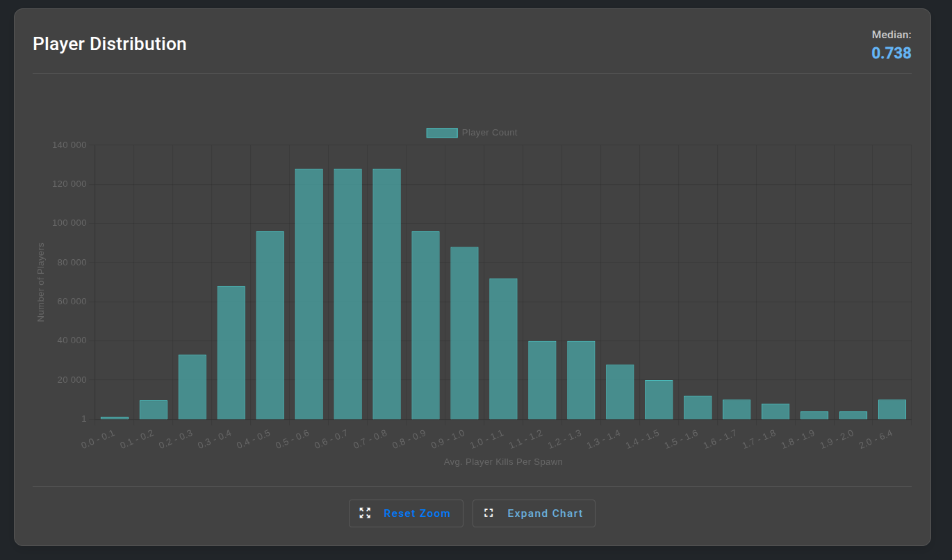952x560 pixels.
Task: Pick the 0.5 - 0.6 bar
Action: pyautogui.click(x=309, y=294)
